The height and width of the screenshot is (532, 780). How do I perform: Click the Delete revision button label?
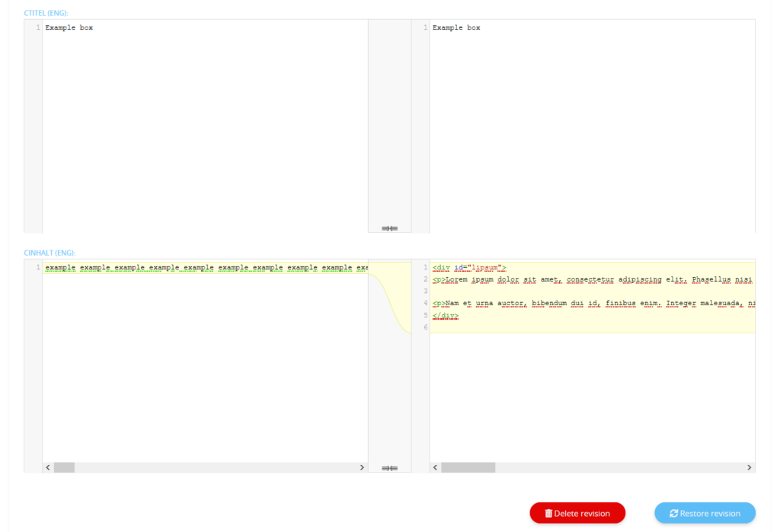582,514
